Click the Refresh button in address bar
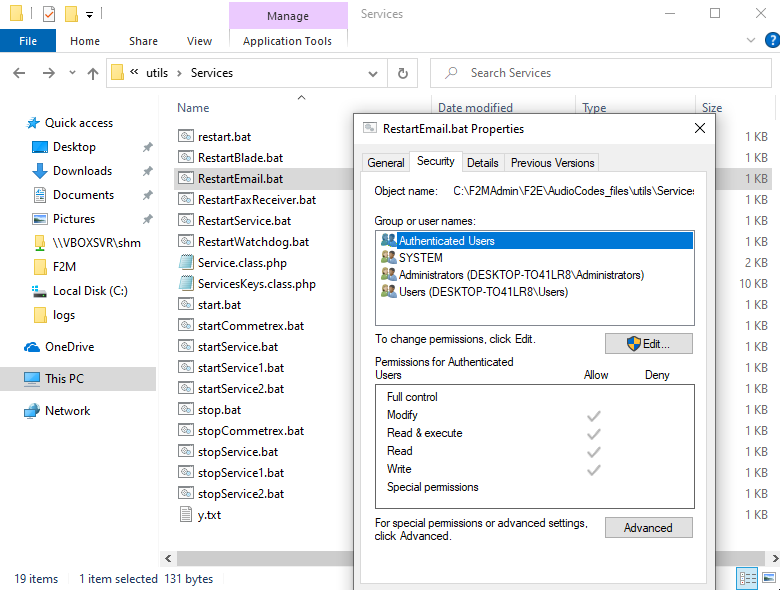This screenshot has height=590, width=780. (402, 73)
